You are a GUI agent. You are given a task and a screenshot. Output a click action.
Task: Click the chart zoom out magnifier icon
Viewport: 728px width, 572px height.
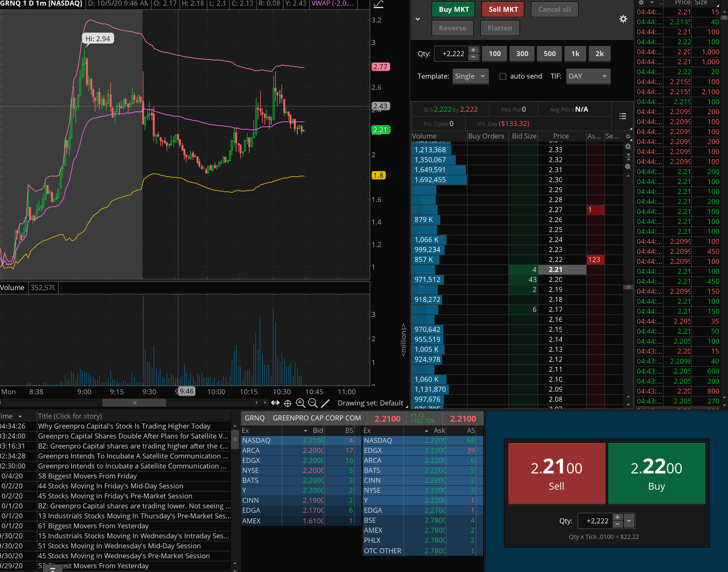[313, 403]
